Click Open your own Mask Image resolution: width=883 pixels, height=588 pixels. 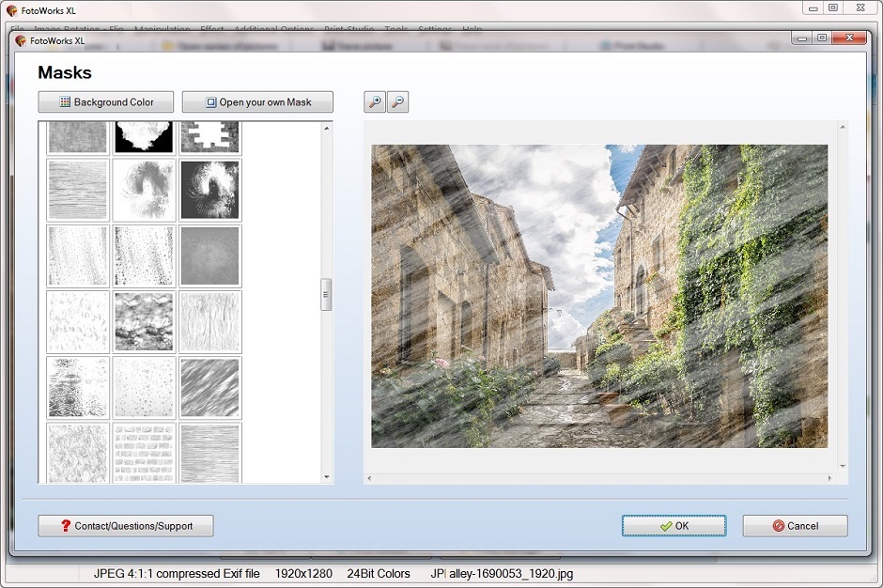coord(257,101)
